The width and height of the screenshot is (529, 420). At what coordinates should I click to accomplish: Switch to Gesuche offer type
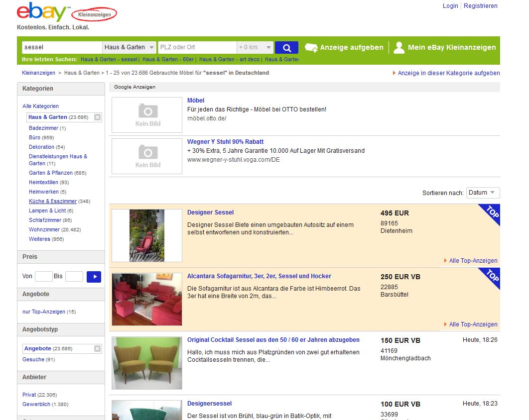[x=33, y=360]
